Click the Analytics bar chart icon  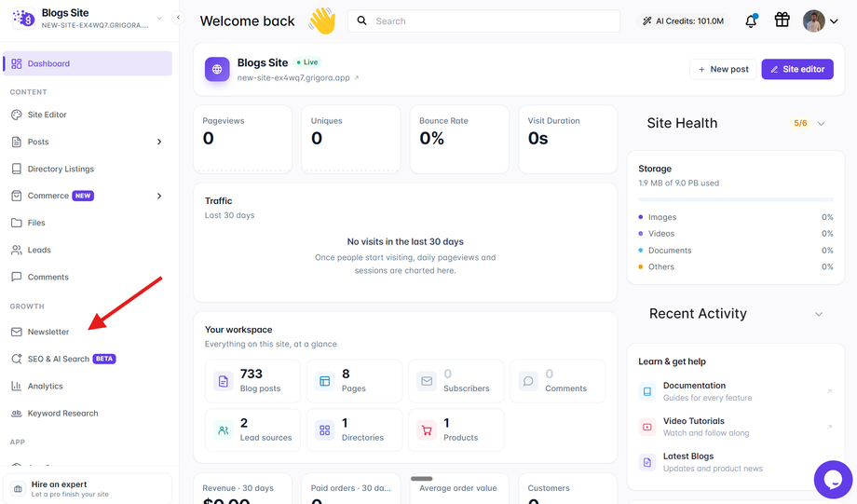coord(17,386)
